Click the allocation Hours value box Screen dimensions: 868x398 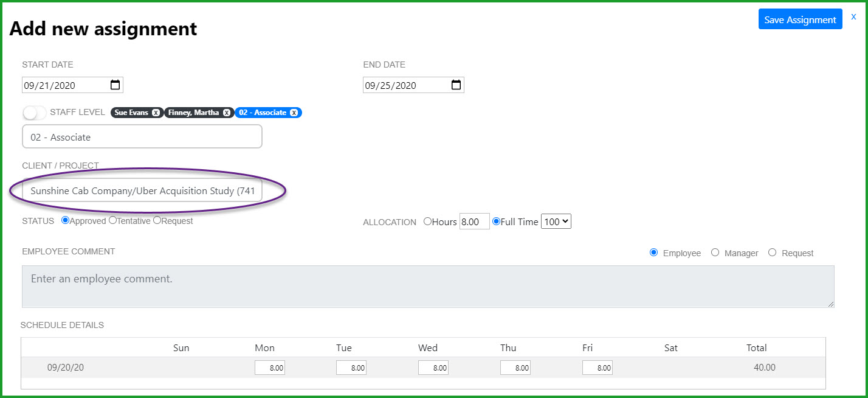click(474, 222)
